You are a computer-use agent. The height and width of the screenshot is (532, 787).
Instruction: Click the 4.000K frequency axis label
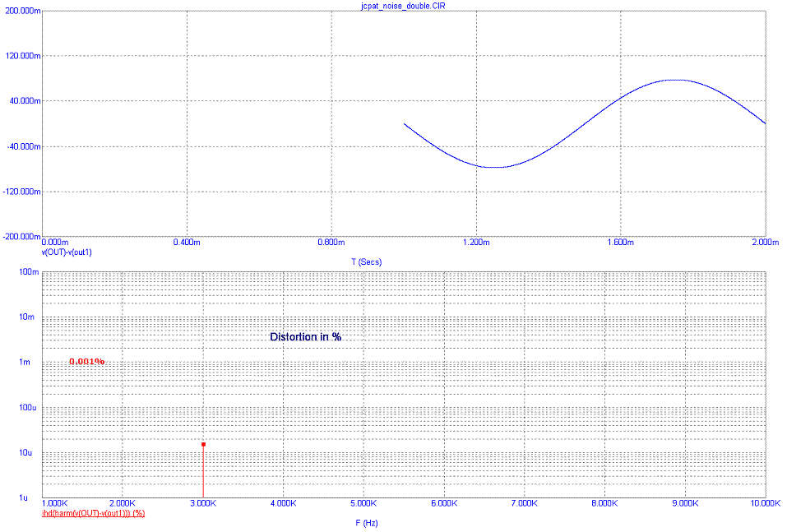point(283,503)
